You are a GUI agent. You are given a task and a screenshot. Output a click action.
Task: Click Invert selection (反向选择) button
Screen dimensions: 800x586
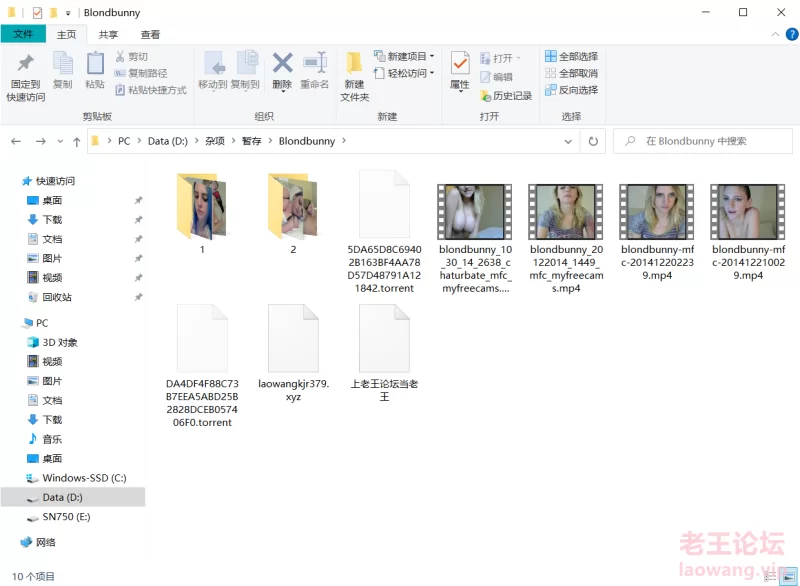click(x=571, y=90)
